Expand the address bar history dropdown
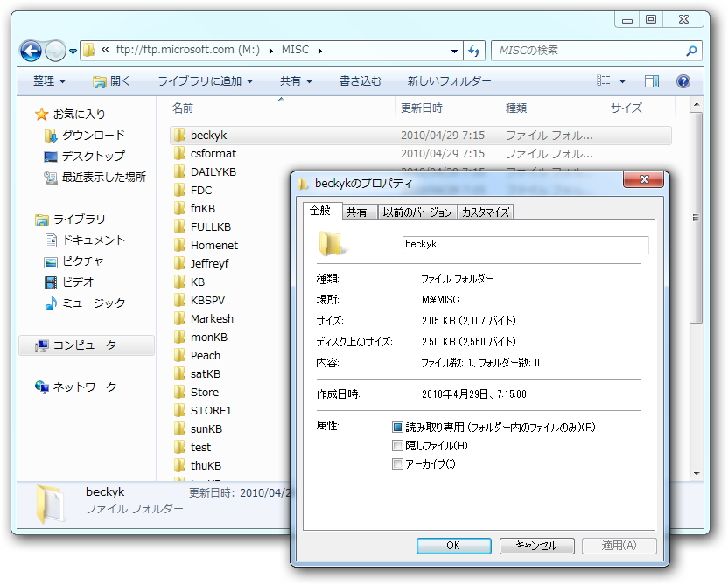The height and width of the screenshot is (585, 728). coord(454,51)
